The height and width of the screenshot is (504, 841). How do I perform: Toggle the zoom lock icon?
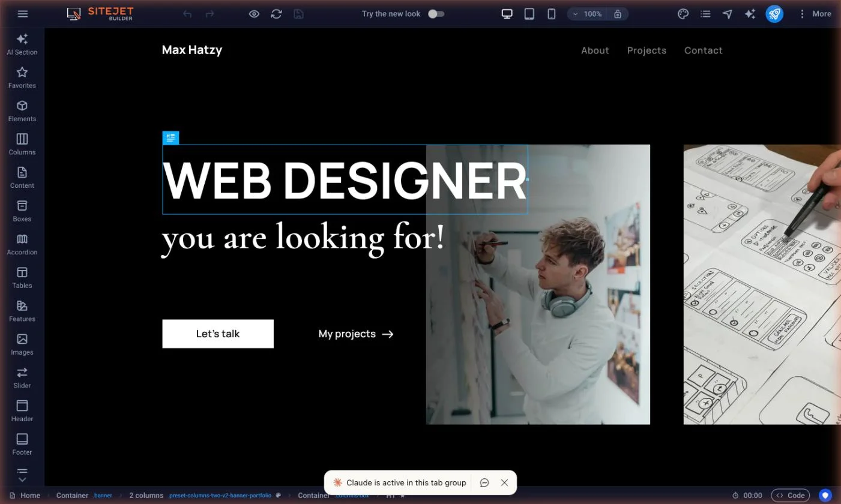click(618, 14)
